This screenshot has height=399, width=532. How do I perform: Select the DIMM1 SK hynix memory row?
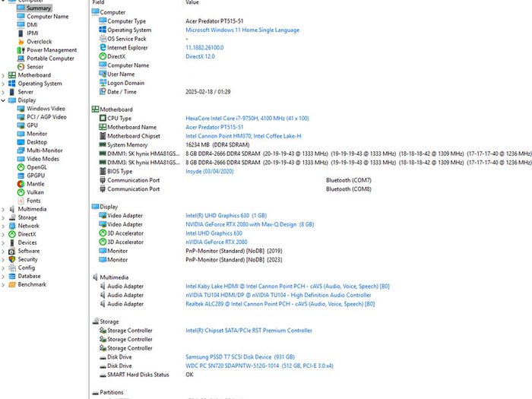tap(315, 154)
